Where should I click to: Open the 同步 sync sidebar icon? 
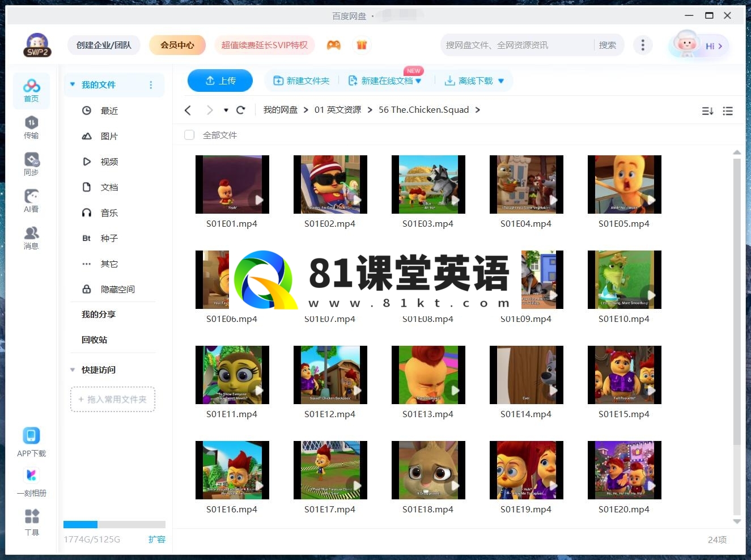pos(31,164)
